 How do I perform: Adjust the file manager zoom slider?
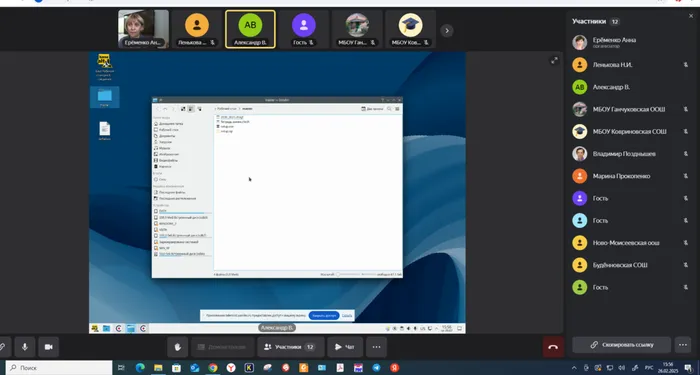click(x=348, y=274)
